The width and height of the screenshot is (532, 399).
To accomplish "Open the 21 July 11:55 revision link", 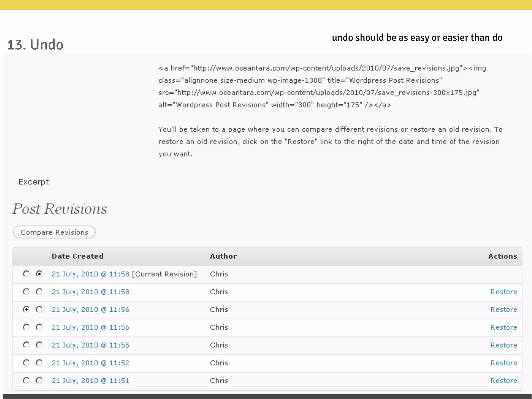I will coord(90,345).
